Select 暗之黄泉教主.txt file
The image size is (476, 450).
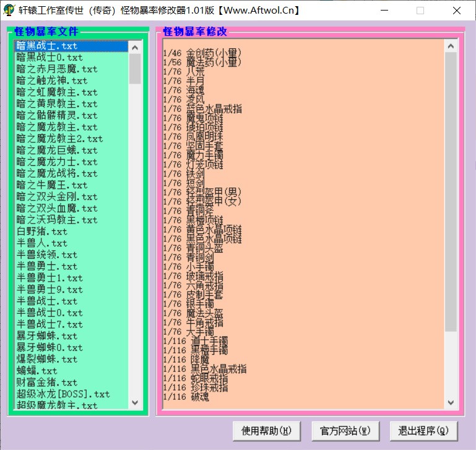point(71,104)
